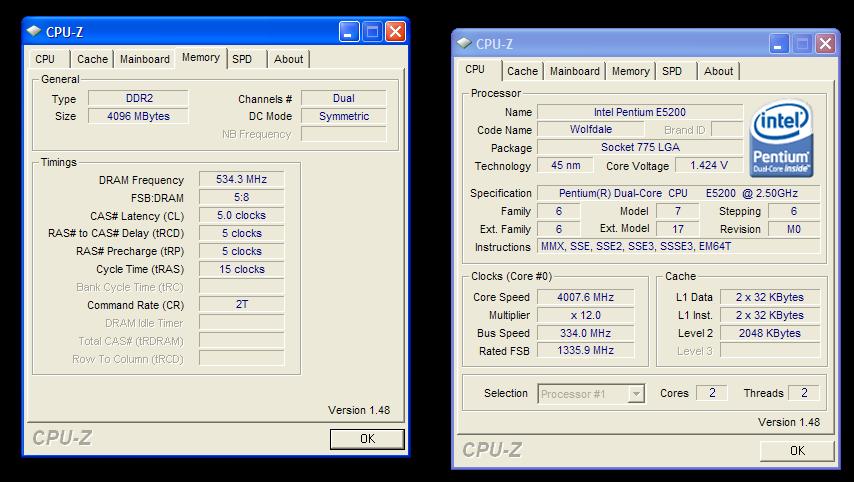The image size is (854, 482).
Task: Open Cache tab in right CPU window
Action: tap(522, 71)
